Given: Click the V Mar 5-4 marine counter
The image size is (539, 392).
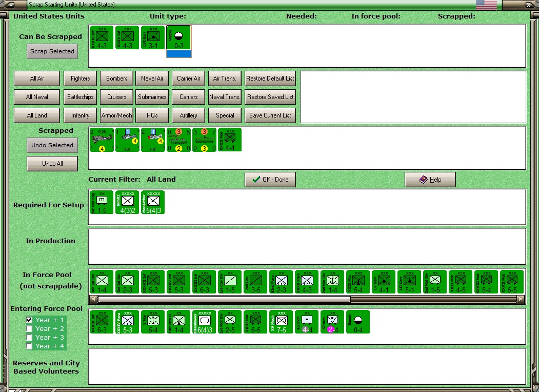Looking at the screenshot, I should click(x=153, y=322).
